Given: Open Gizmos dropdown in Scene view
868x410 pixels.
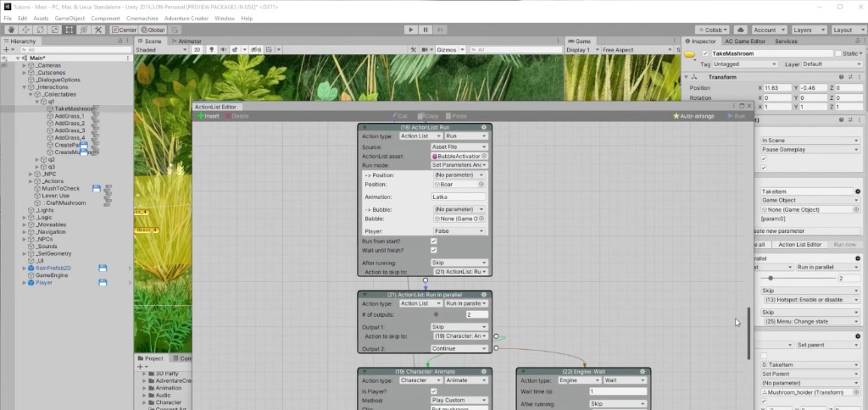Looking at the screenshot, I should [x=450, y=50].
